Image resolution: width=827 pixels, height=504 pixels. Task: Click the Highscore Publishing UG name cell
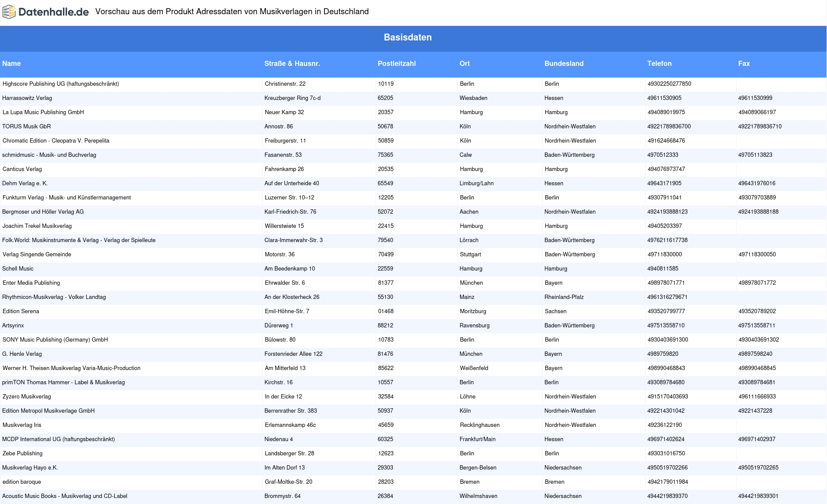click(61, 84)
